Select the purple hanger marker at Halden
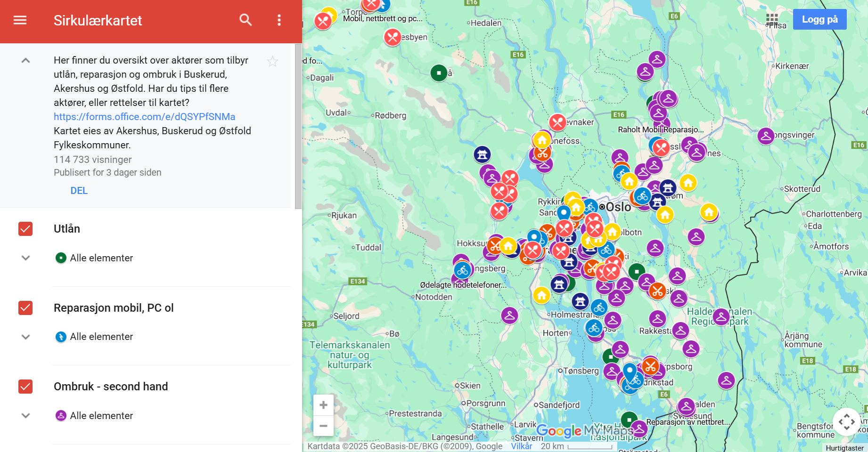 (x=686, y=406)
